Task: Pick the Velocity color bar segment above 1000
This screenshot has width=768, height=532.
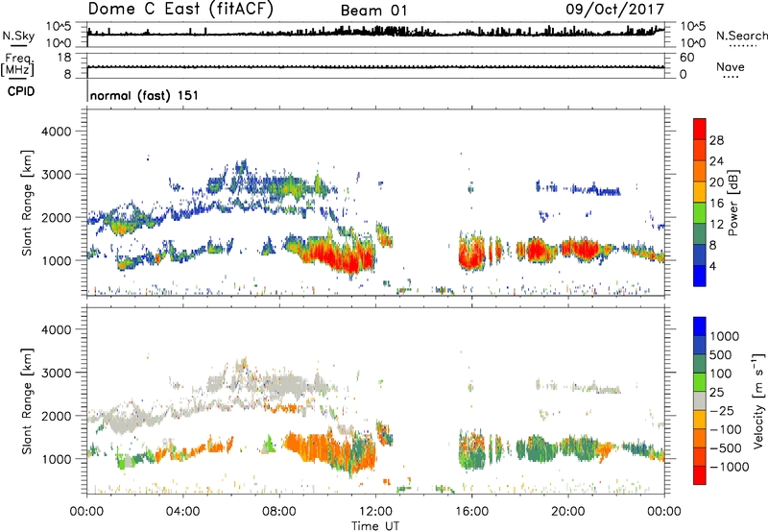Action: 700,326
